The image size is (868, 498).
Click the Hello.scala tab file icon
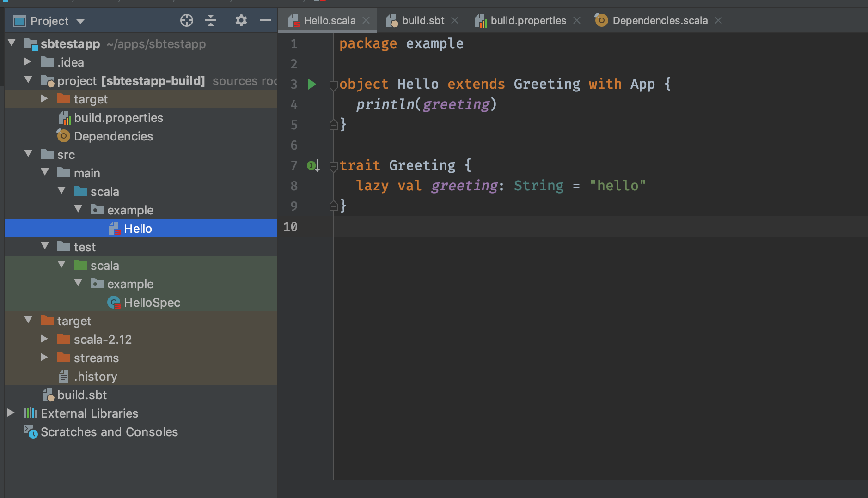click(x=294, y=21)
